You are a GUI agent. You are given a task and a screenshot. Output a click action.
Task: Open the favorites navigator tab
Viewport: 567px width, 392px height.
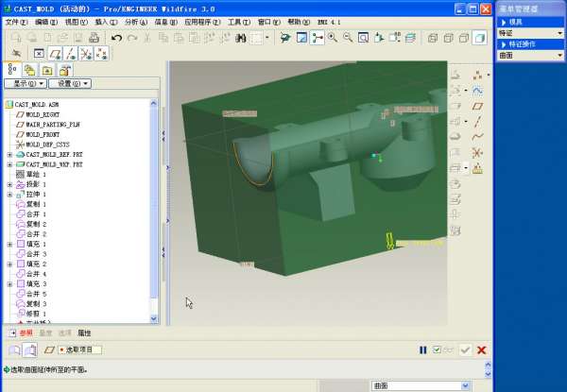47,70
